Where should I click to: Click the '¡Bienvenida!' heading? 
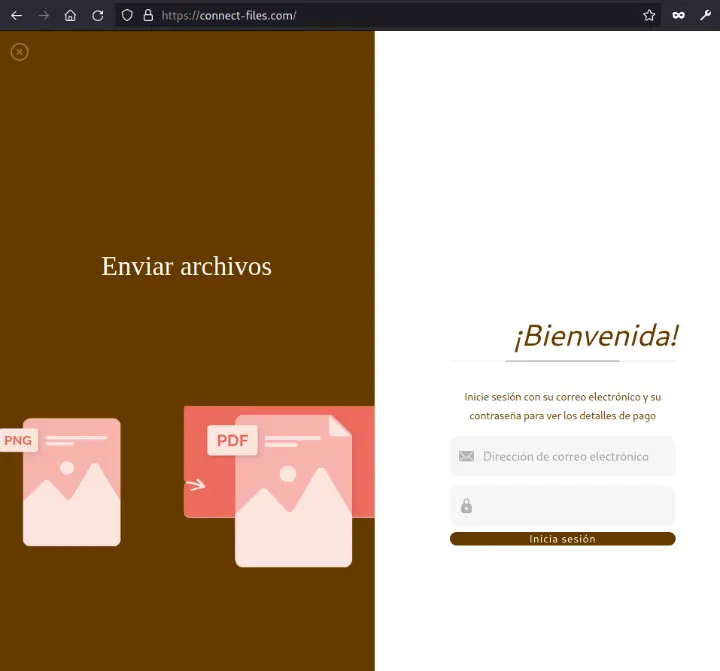tap(596, 336)
